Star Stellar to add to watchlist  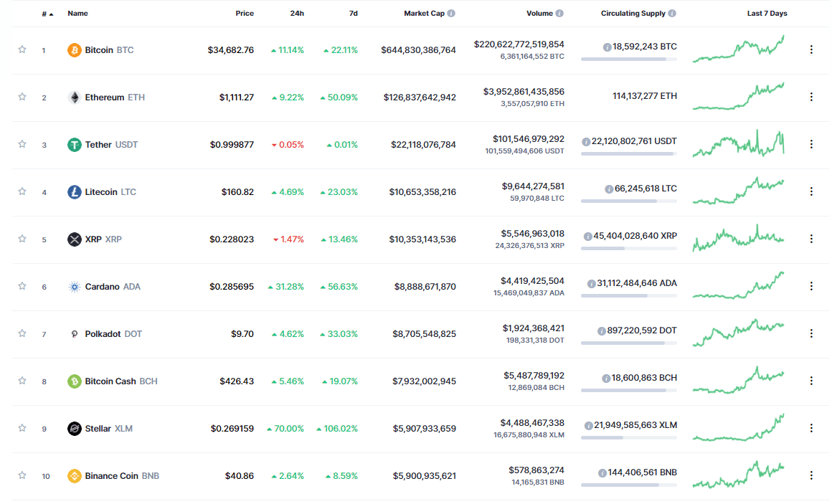coord(22,427)
